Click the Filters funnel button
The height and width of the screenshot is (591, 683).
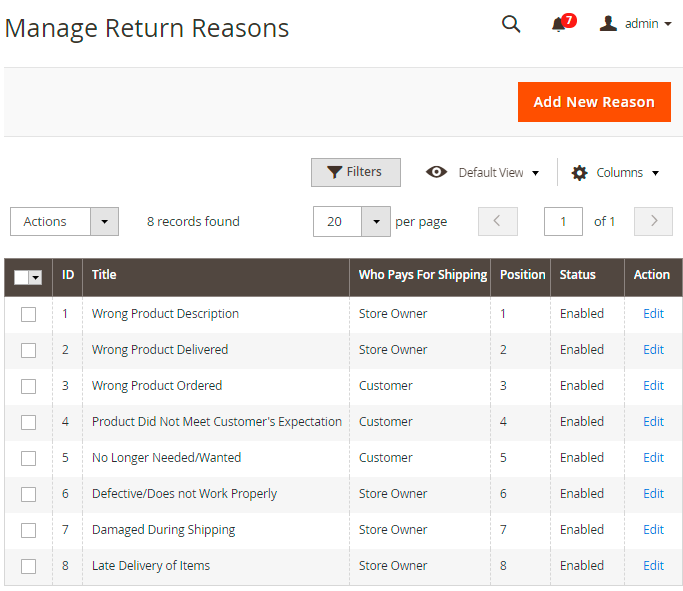[355, 172]
